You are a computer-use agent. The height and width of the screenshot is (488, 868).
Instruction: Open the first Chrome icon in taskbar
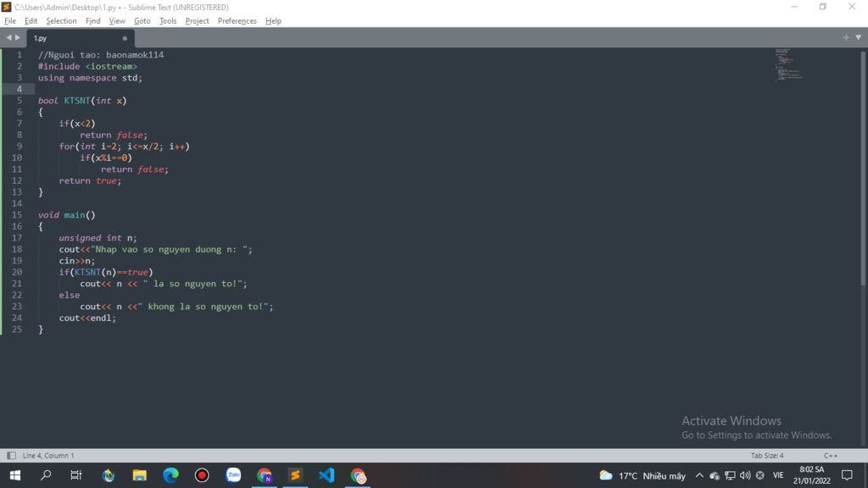coord(264,475)
